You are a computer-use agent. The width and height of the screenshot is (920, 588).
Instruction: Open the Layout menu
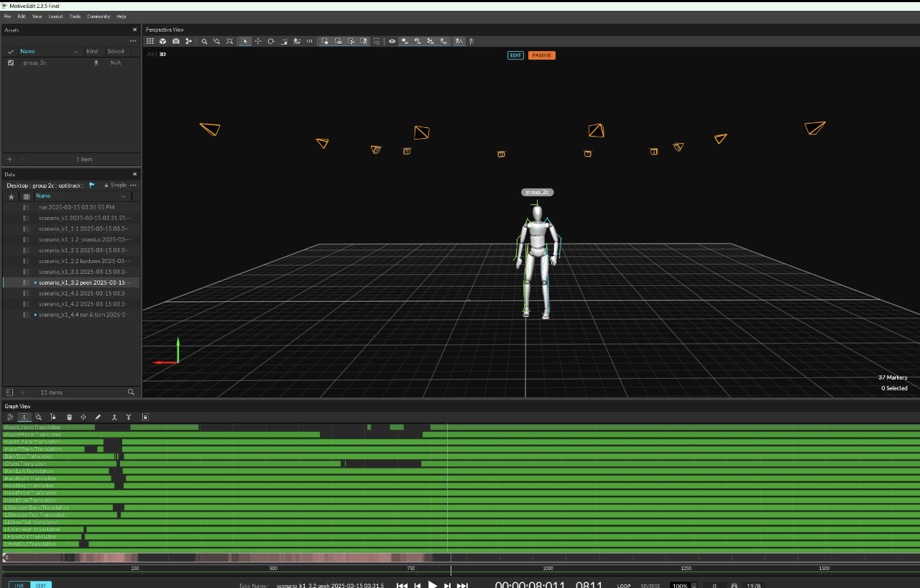coord(55,17)
